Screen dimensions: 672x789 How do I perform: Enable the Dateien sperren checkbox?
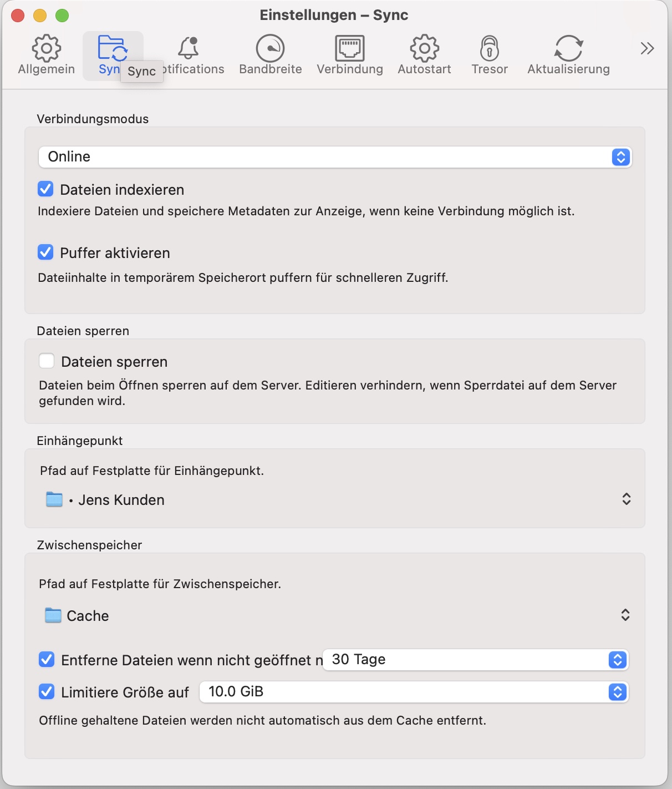pyautogui.click(x=47, y=361)
